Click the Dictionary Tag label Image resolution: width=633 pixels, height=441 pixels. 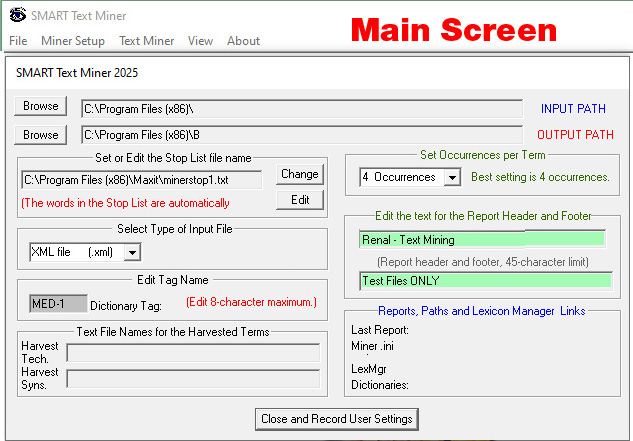[x=126, y=306]
